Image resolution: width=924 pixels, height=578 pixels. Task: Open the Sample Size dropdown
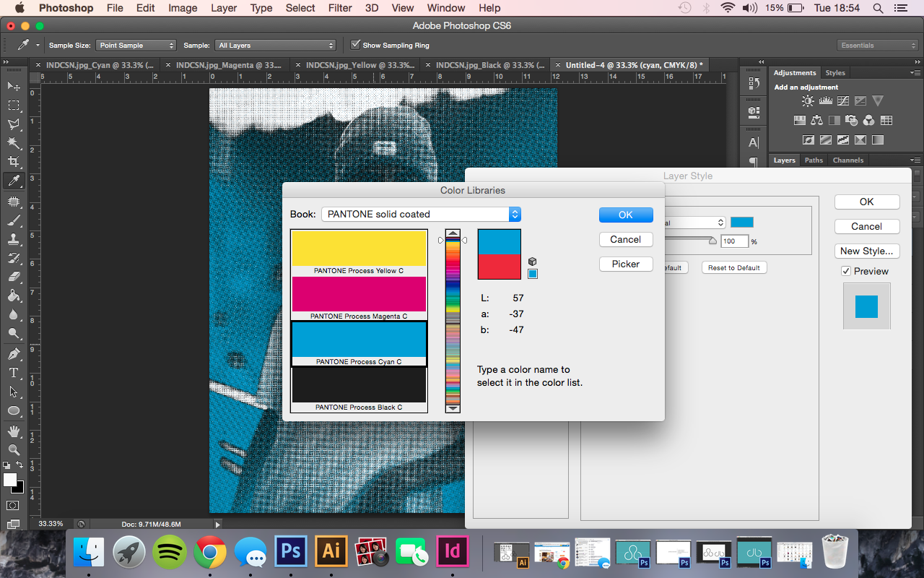[136, 46]
